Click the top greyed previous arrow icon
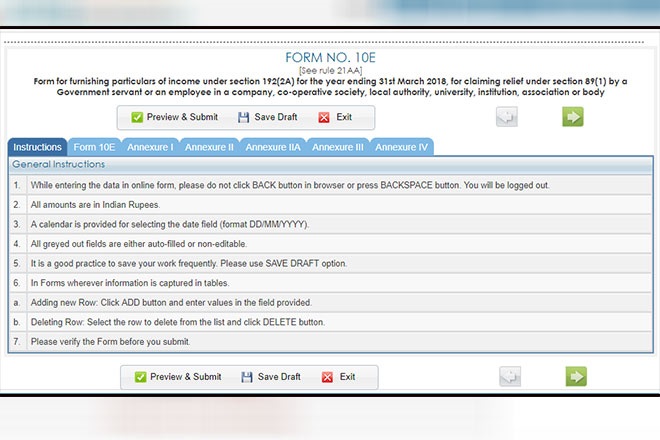The width and height of the screenshot is (660, 440). (507, 117)
